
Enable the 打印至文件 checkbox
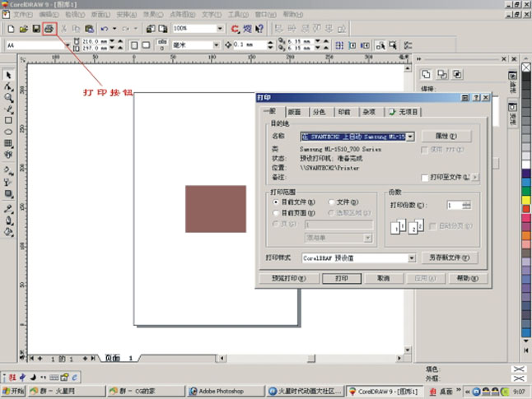click(x=425, y=177)
